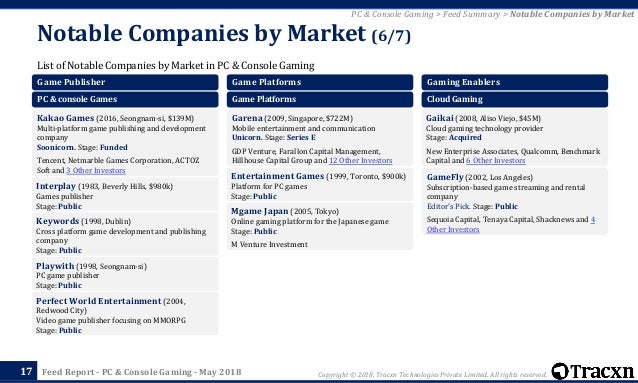Select the top Game Platforms header bar
This screenshot has height=383, width=638.
pyautogui.click(x=320, y=82)
